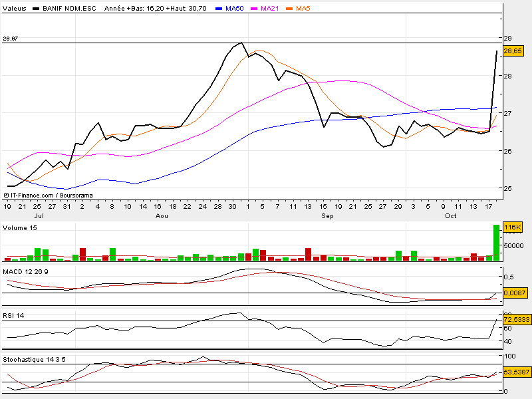Click the 'Sep' month label
The image size is (532, 399).
point(327,216)
